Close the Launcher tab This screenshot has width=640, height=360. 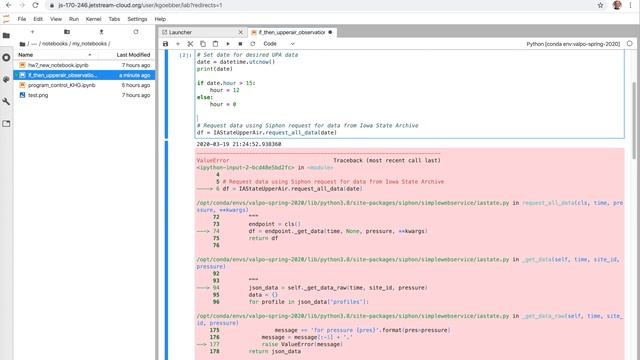(x=240, y=32)
